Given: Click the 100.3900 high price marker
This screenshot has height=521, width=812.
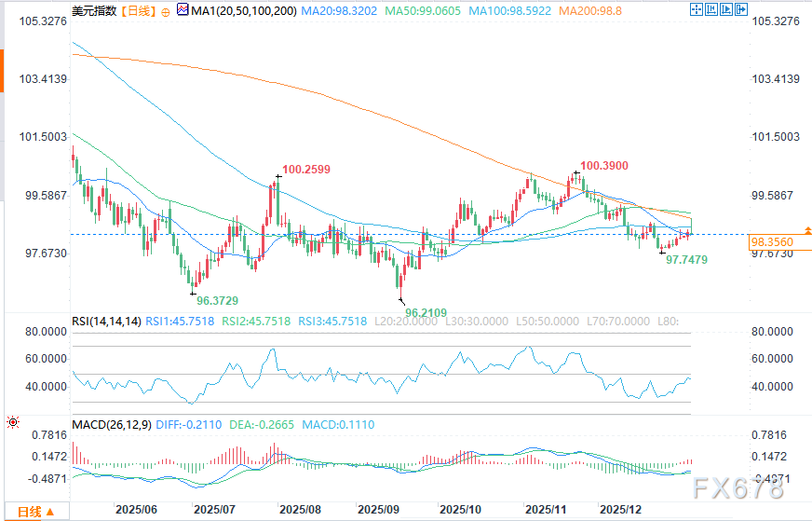Looking at the screenshot, I should click(604, 165).
